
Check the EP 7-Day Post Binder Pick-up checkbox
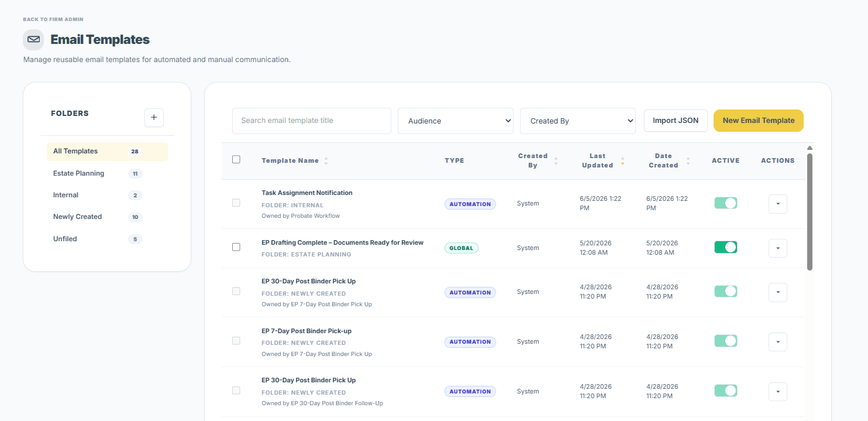(x=236, y=341)
